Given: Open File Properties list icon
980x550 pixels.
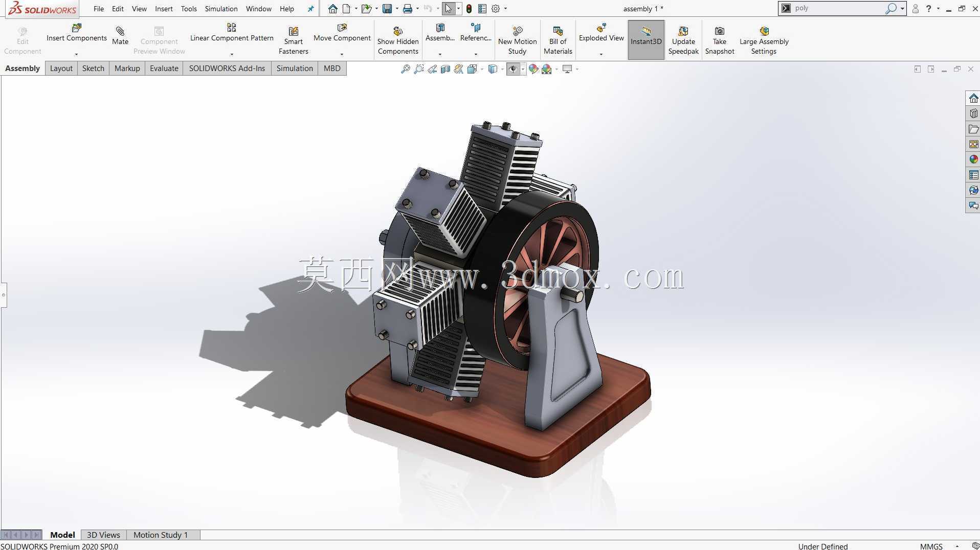Looking at the screenshot, I should pyautogui.click(x=482, y=9).
